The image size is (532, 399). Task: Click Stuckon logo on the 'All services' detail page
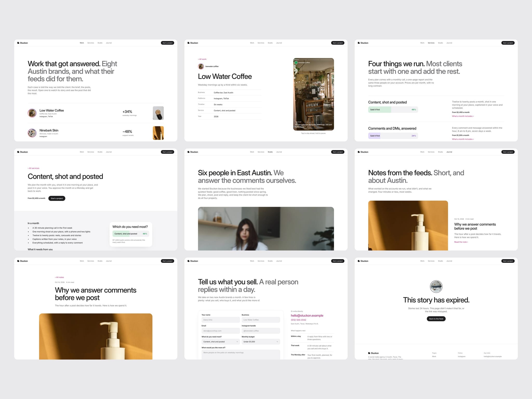(x=23, y=152)
